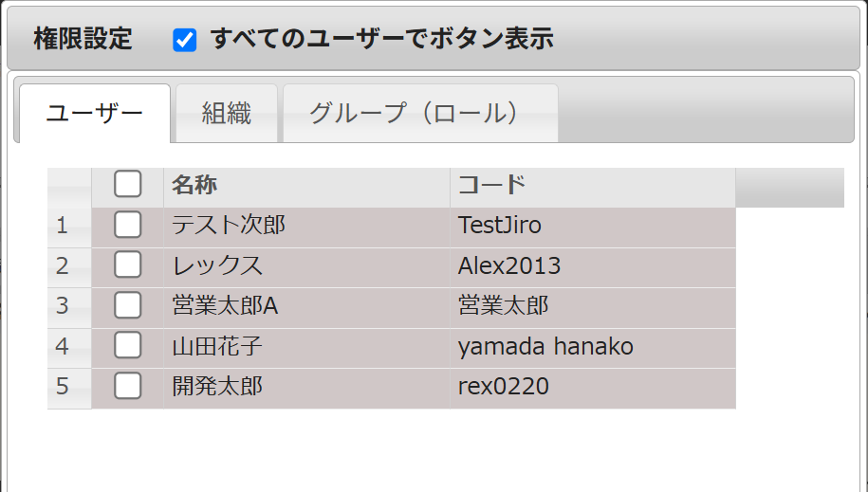
Task: Check the box for テスト次郎
Action: (128, 225)
